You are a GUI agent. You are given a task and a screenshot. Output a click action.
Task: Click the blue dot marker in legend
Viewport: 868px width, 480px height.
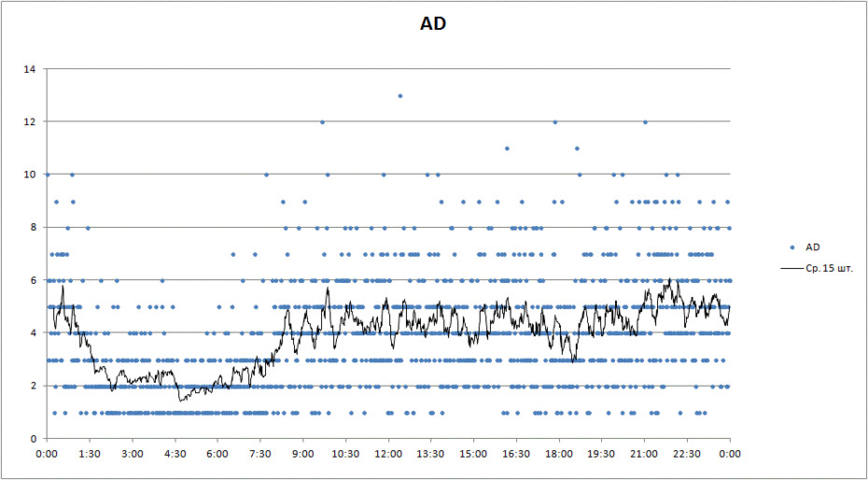792,247
